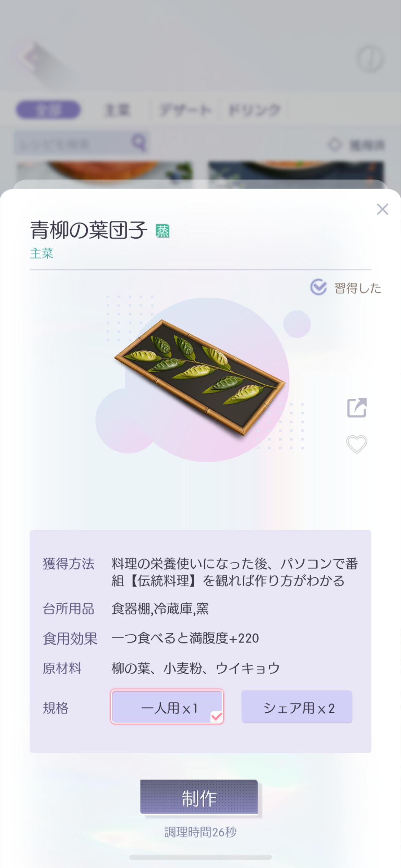
Task: Tap the share icon beside dish
Action: [x=357, y=408]
